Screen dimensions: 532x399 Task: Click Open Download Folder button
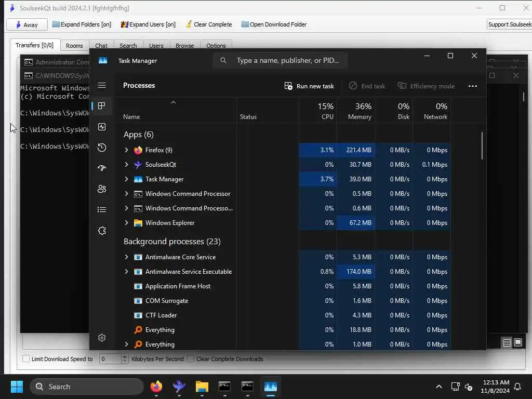click(x=274, y=24)
